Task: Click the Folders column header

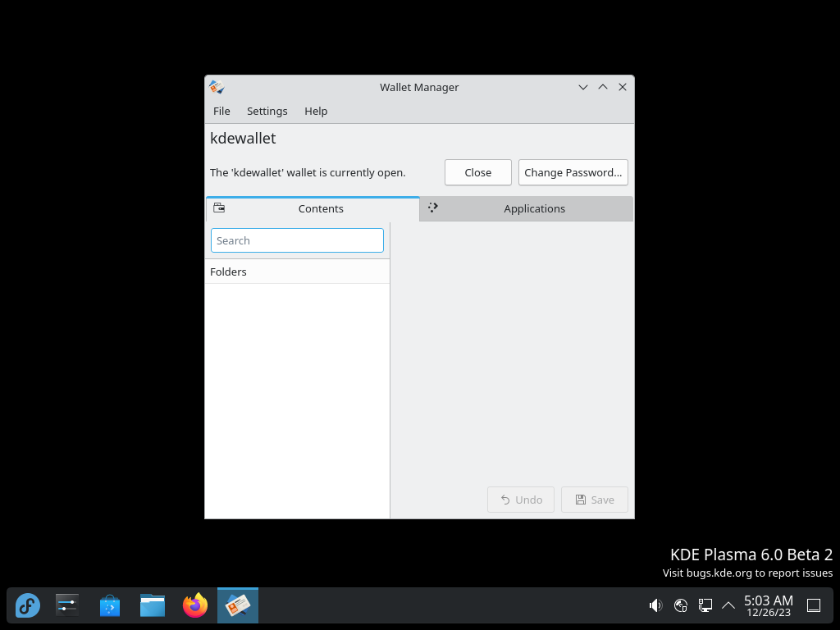Action: [297, 272]
